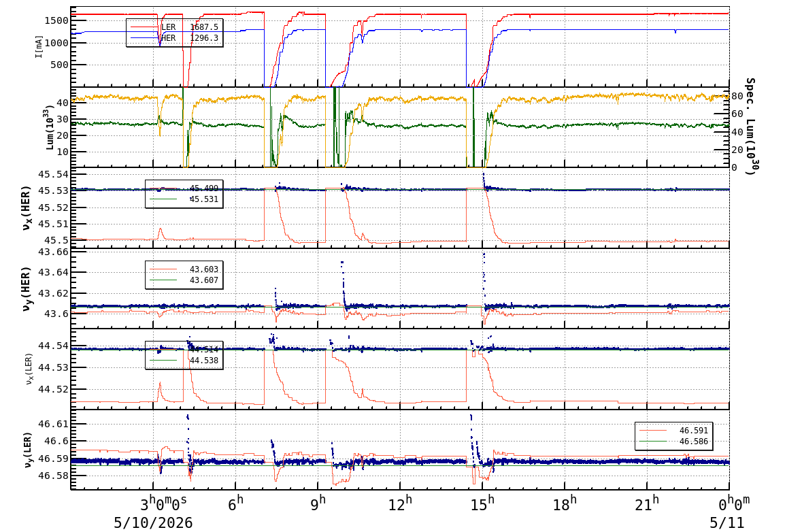785x532 pixels.
Task: Click the 5/11 date label
Action: tap(726, 522)
